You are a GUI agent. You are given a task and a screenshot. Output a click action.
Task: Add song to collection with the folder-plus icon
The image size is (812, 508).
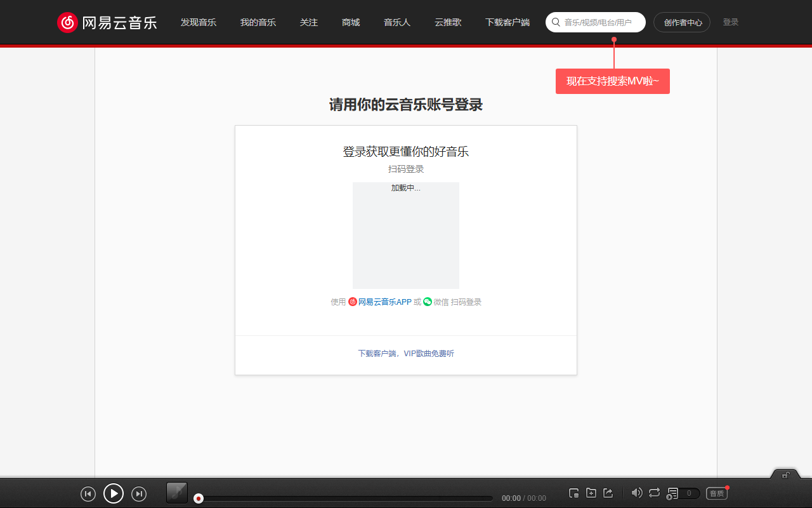point(591,493)
